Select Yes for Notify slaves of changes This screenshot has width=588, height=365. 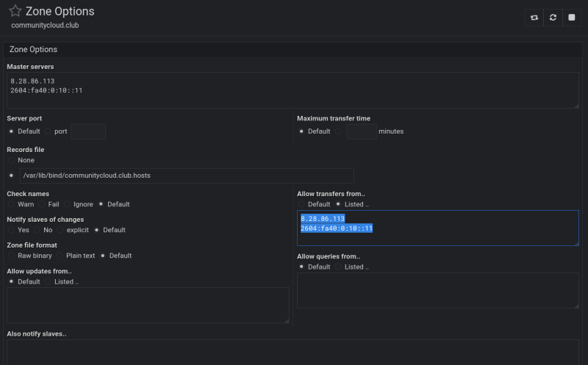tap(11, 230)
